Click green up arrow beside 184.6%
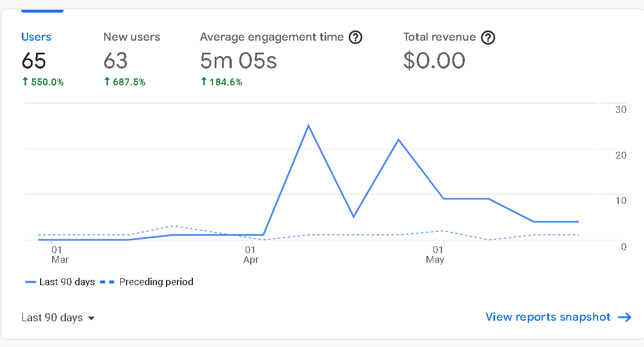The height and width of the screenshot is (347, 644). (204, 81)
